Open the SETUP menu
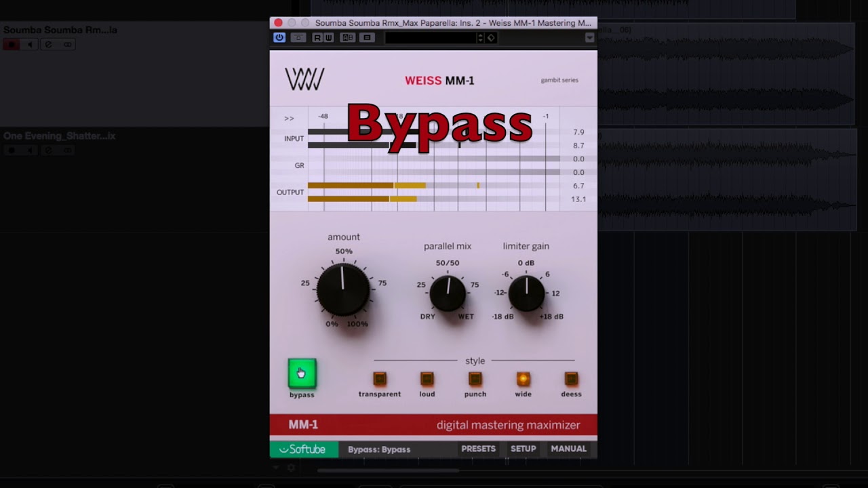The image size is (868, 488). (523, 449)
